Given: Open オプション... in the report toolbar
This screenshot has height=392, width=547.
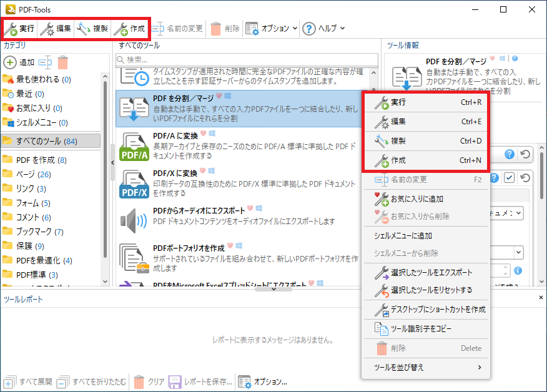Looking at the screenshot, I should tap(262, 382).
